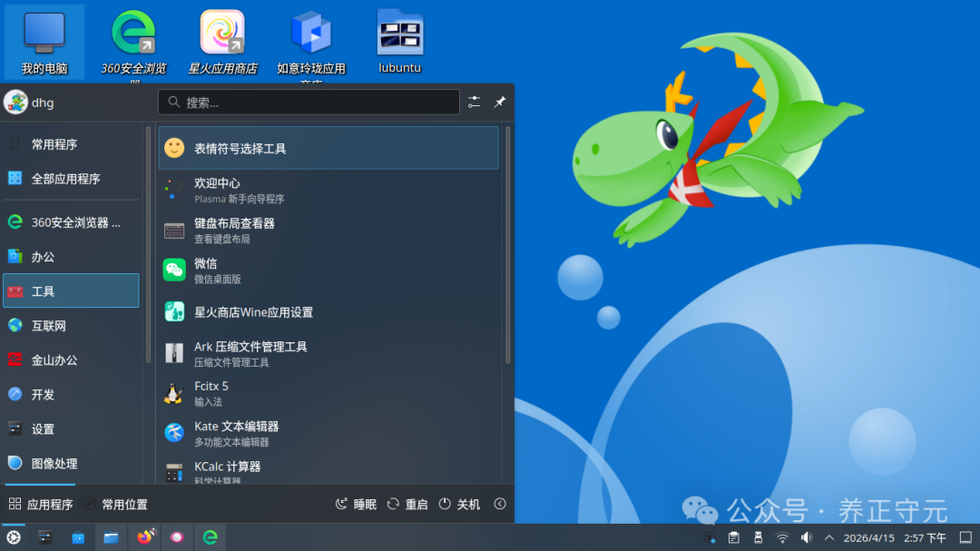Viewport: 980px width, 551px height.
Task: Select the 金山办公 category
Action: click(x=71, y=360)
